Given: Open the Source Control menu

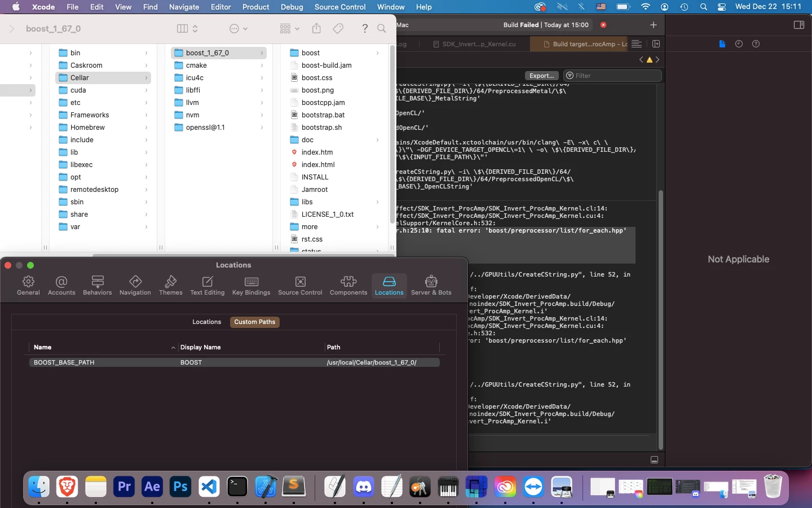Looking at the screenshot, I should tap(340, 7).
